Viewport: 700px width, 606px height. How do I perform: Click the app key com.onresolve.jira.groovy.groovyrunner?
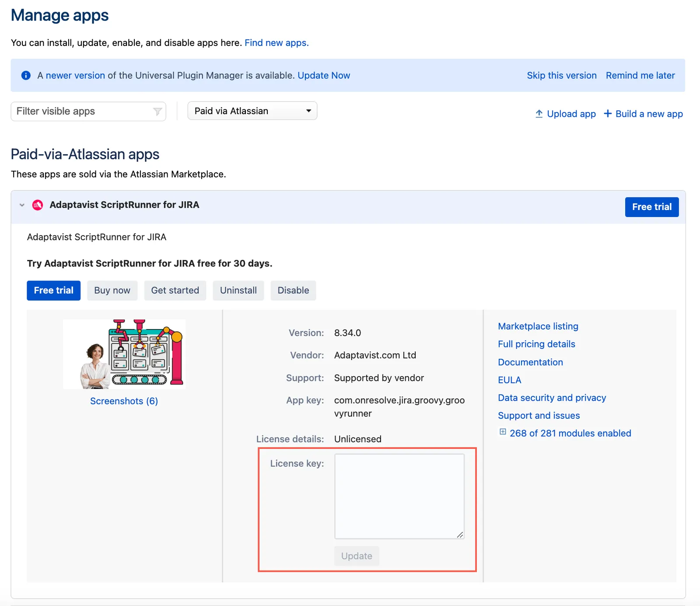[399, 407]
